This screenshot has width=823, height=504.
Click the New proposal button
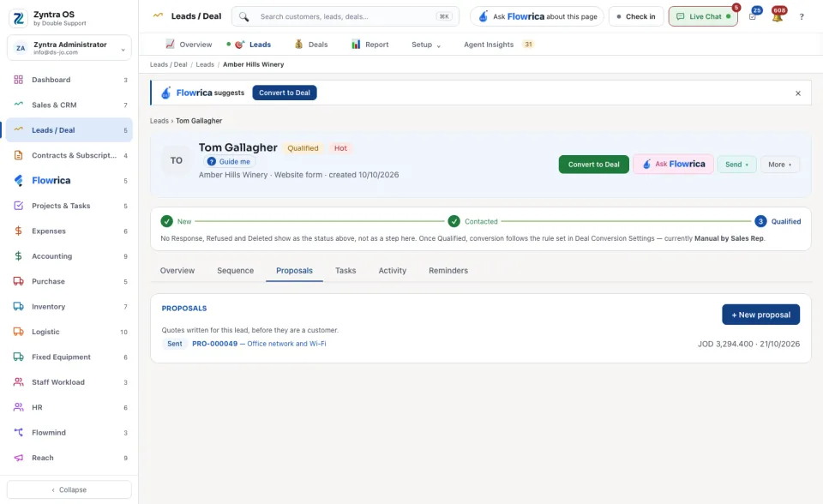761,315
